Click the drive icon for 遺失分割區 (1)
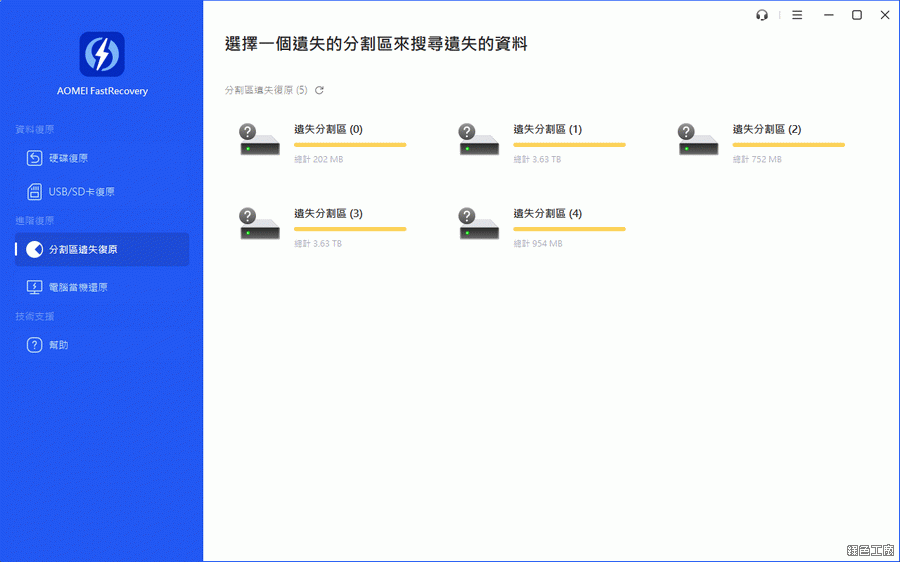900x562 pixels. tap(479, 141)
